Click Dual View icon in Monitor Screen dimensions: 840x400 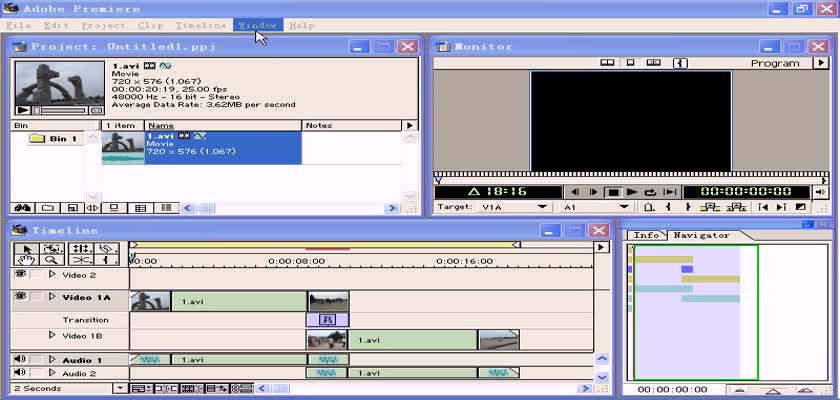pos(607,63)
